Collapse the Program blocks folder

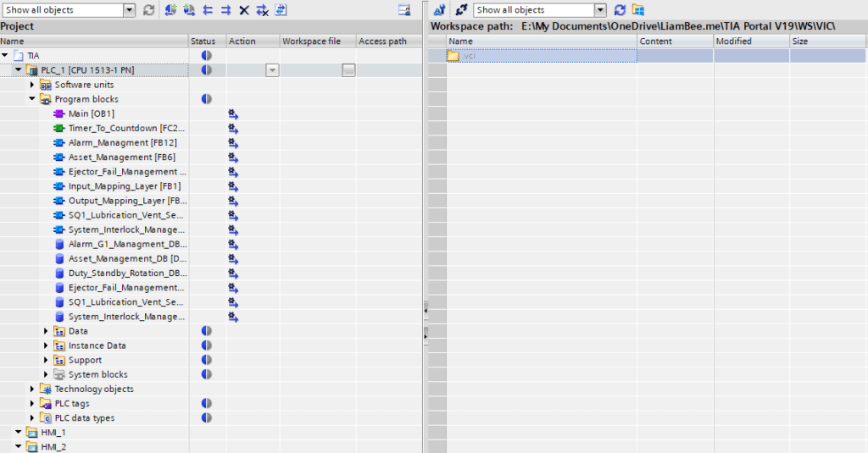(33, 99)
